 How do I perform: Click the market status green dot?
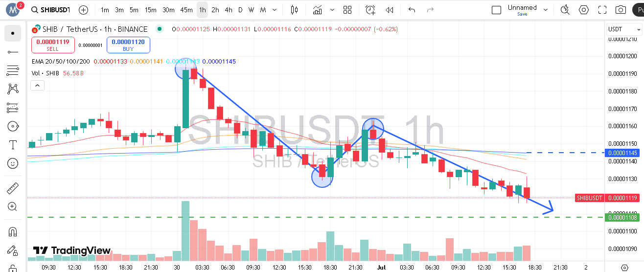tap(159, 29)
